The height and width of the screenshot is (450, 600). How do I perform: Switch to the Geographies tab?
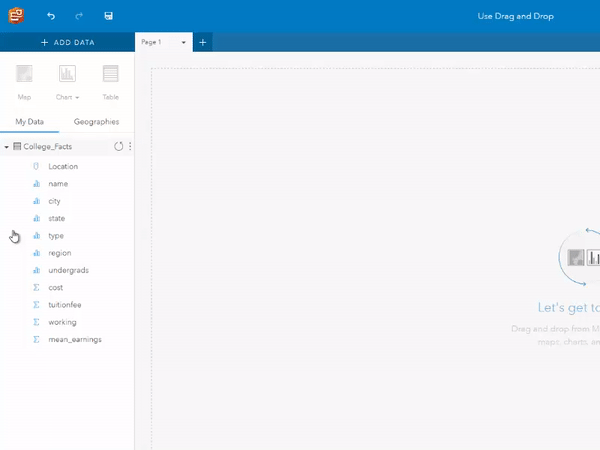(x=96, y=122)
